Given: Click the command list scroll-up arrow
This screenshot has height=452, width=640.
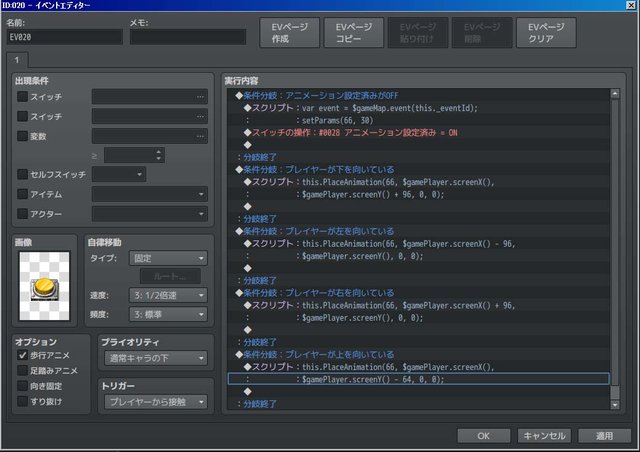Looking at the screenshot, I should pyautogui.click(x=615, y=94).
